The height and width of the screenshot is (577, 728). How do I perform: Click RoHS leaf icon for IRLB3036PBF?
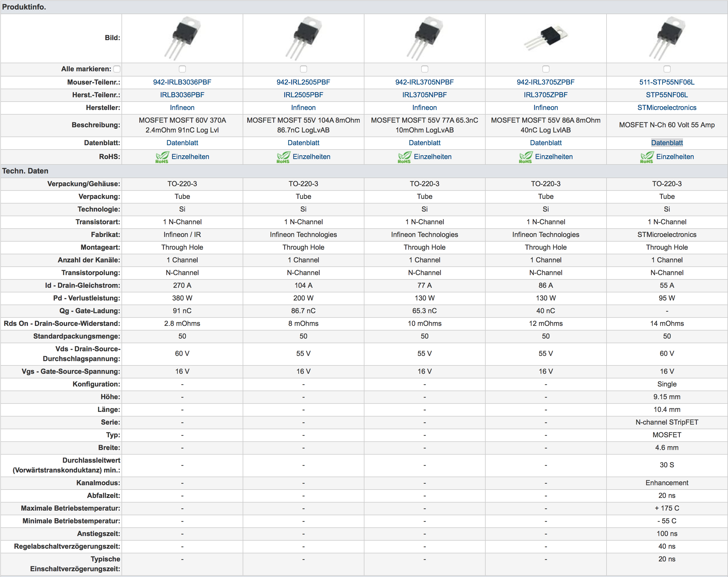click(162, 157)
